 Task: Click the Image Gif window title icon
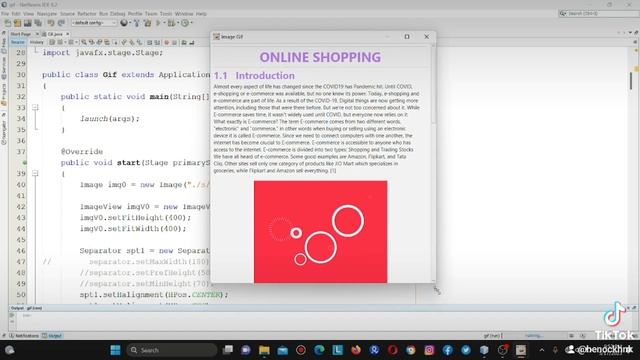[x=217, y=37]
